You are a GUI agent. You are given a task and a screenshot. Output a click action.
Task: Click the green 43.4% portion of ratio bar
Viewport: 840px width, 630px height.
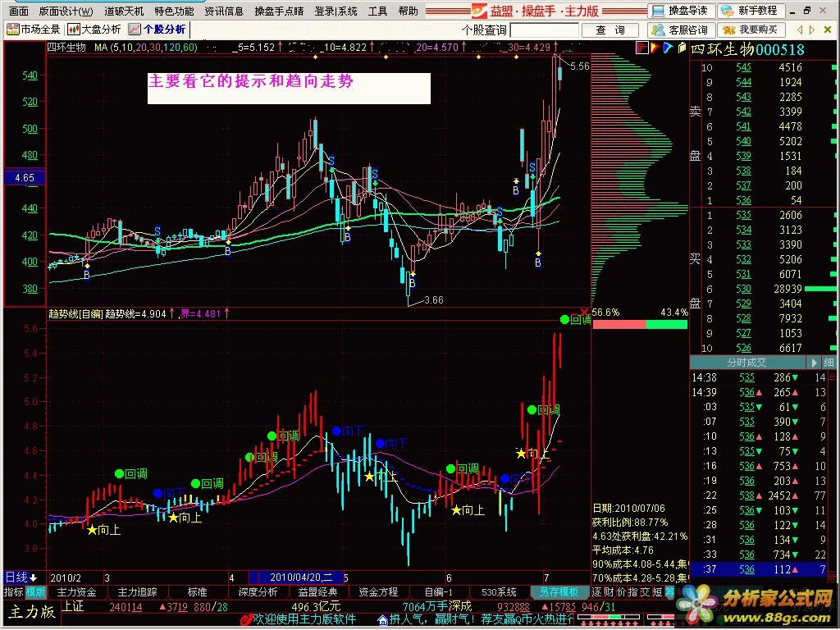(x=667, y=324)
